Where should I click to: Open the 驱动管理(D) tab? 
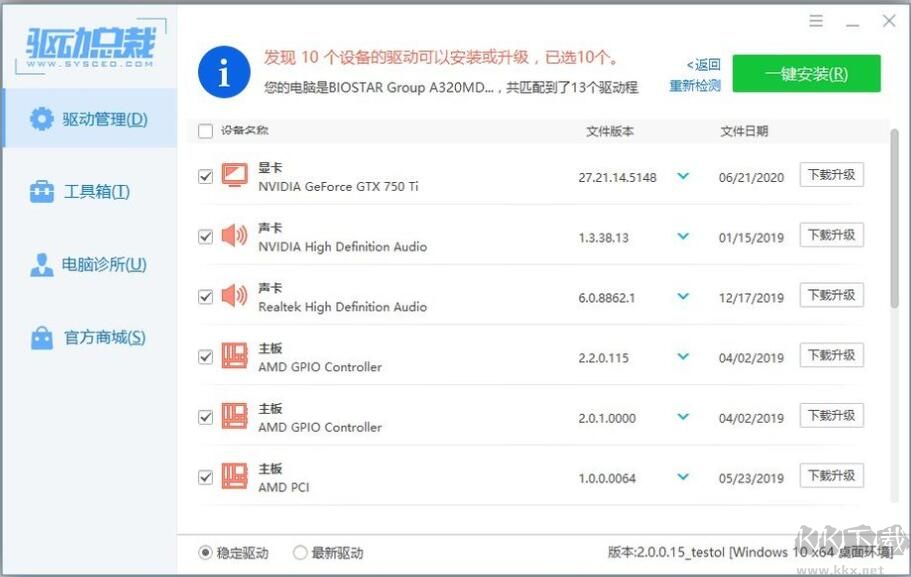(90, 118)
